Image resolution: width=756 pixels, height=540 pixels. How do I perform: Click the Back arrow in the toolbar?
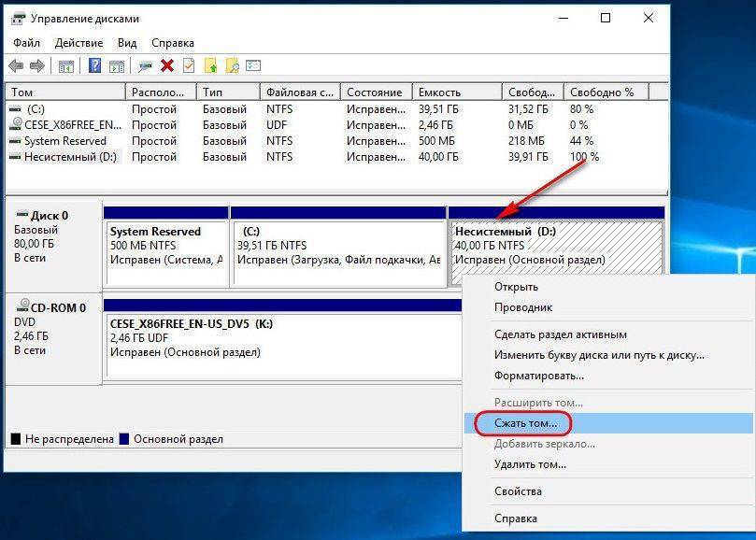pyautogui.click(x=16, y=65)
